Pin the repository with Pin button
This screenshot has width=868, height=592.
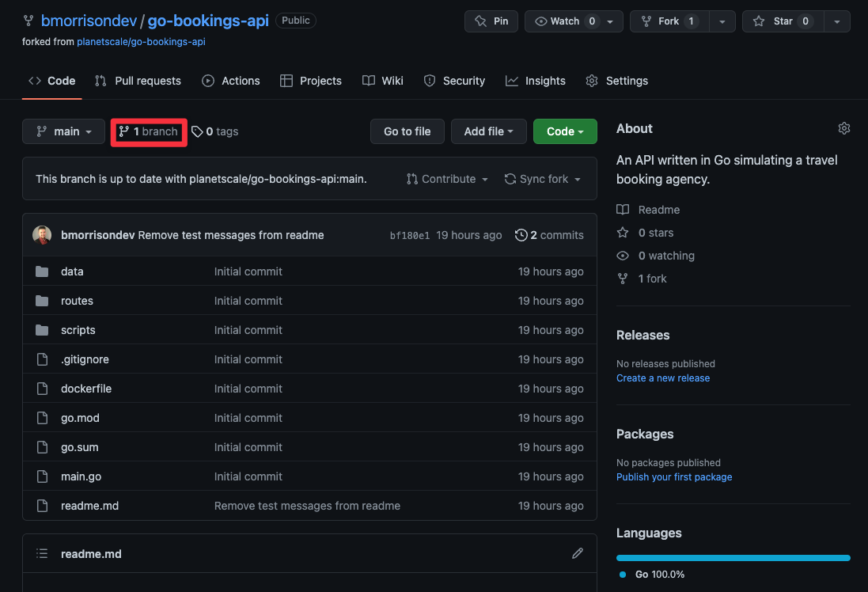coord(491,21)
